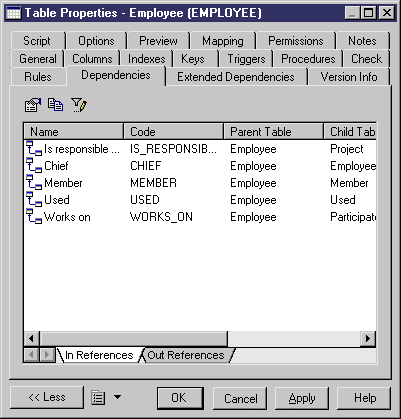Screen dimensions: 401x419
Task: Open the Triggers tab
Action: [246, 59]
